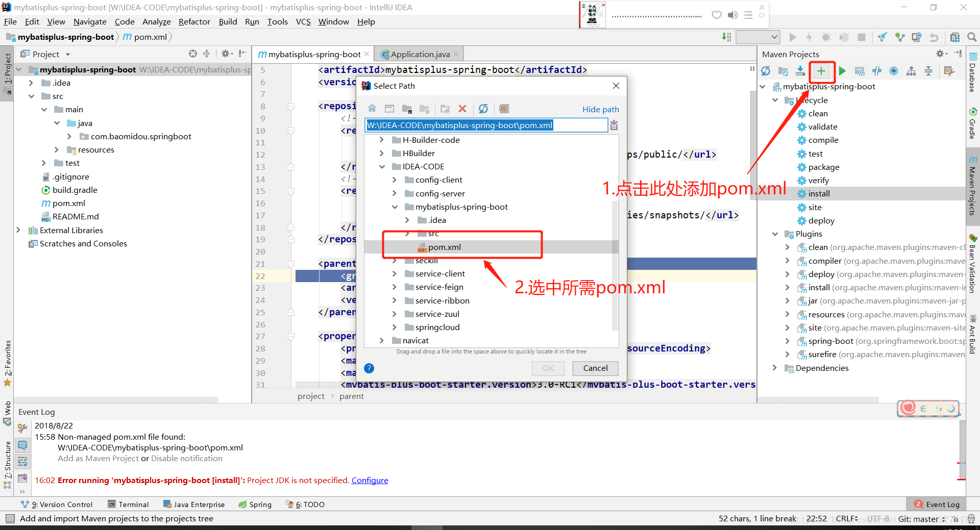The image size is (980, 530).
Task: Switch to Application.java editor tab
Action: [420, 54]
